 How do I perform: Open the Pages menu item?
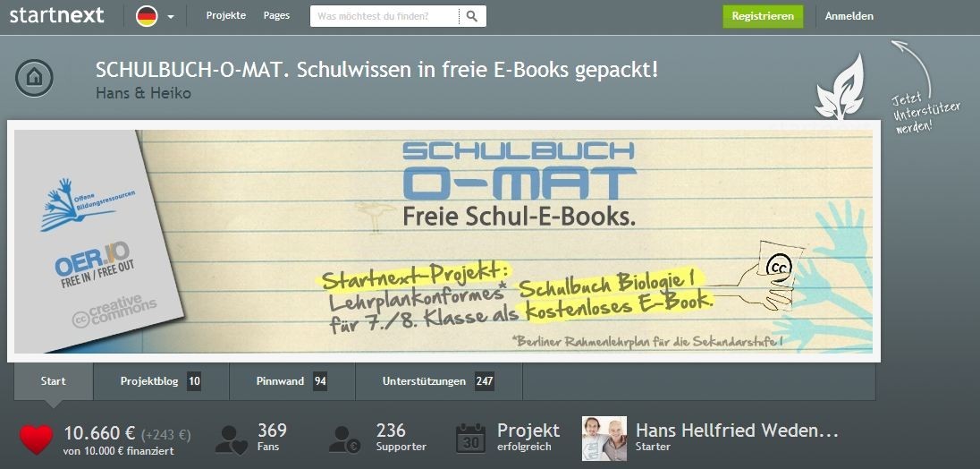click(277, 15)
